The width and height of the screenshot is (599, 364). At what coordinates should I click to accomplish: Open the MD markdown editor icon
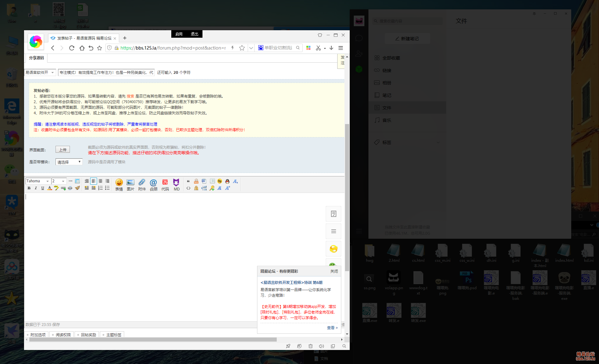tap(177, 184)
